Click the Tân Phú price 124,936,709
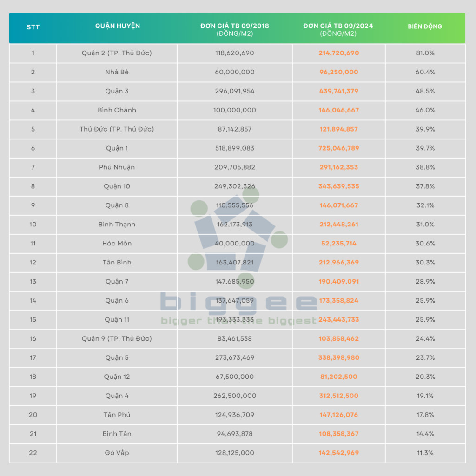Screen dimensions: 476x476 click(x=235, y=415)
